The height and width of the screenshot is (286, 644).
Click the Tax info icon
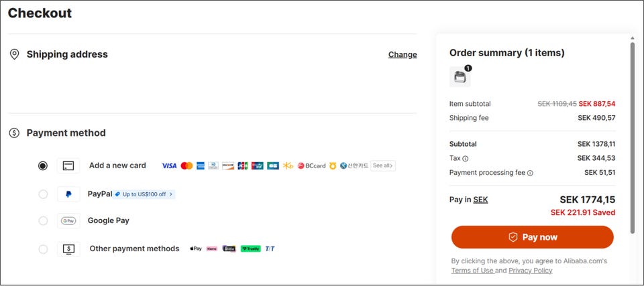tap(466, 159)
